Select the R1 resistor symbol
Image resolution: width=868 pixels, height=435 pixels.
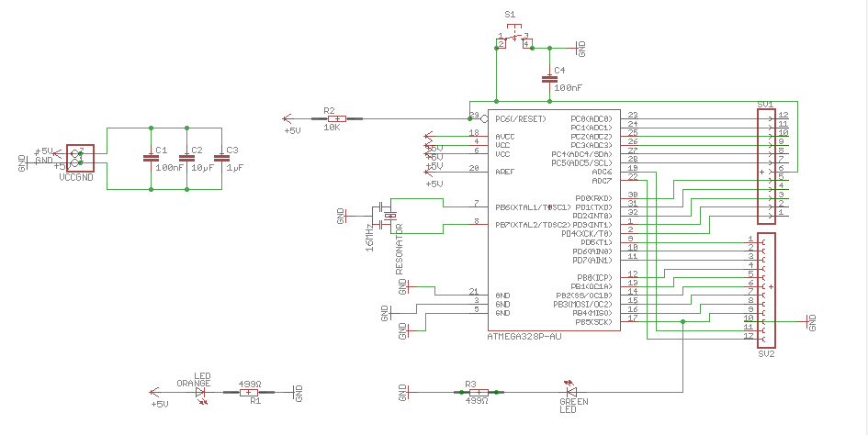tap(249, 393)
